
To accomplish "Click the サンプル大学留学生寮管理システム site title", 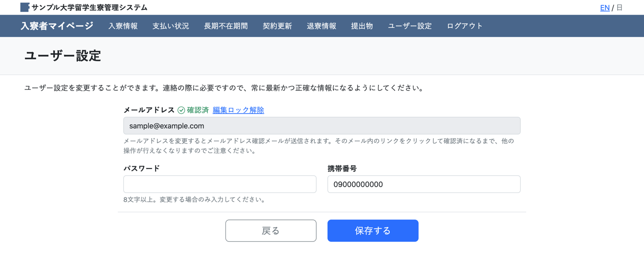I will pyautogui.click(x=89, y=7).
